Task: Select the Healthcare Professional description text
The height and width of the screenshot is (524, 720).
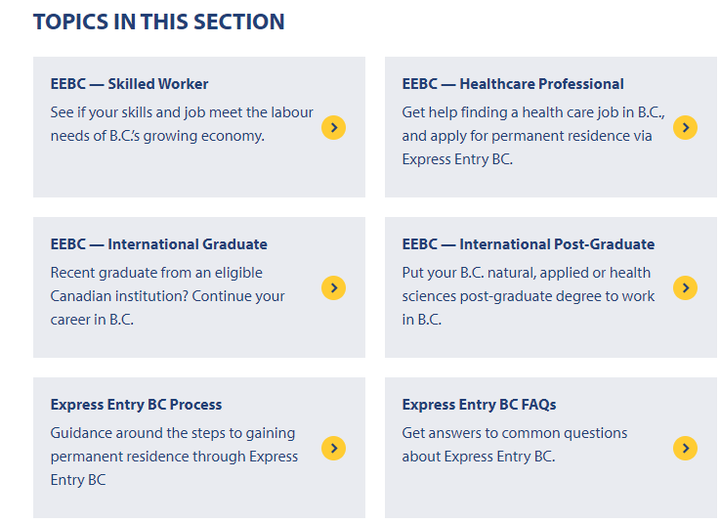Action: point(534,135)
